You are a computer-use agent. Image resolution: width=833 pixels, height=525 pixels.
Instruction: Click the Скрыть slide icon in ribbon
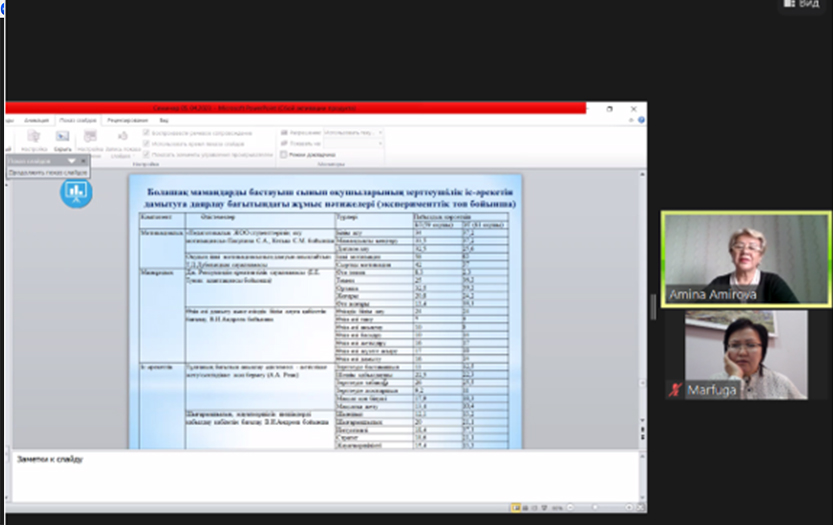click(x=62, y=139)
